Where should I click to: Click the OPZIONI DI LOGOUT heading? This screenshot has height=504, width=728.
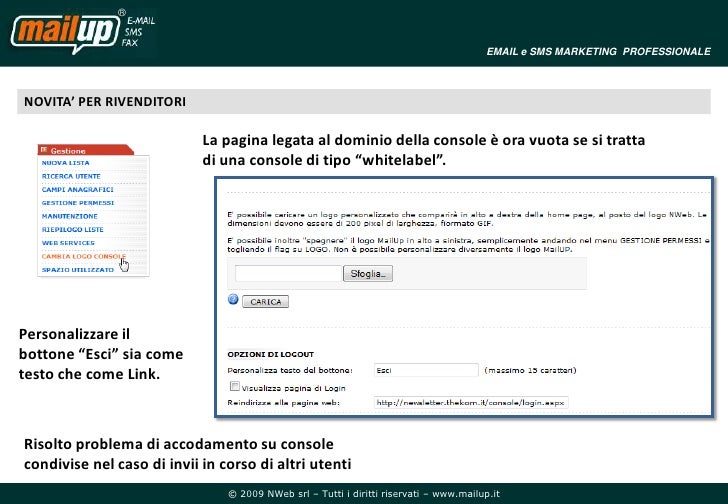point(271,355)
